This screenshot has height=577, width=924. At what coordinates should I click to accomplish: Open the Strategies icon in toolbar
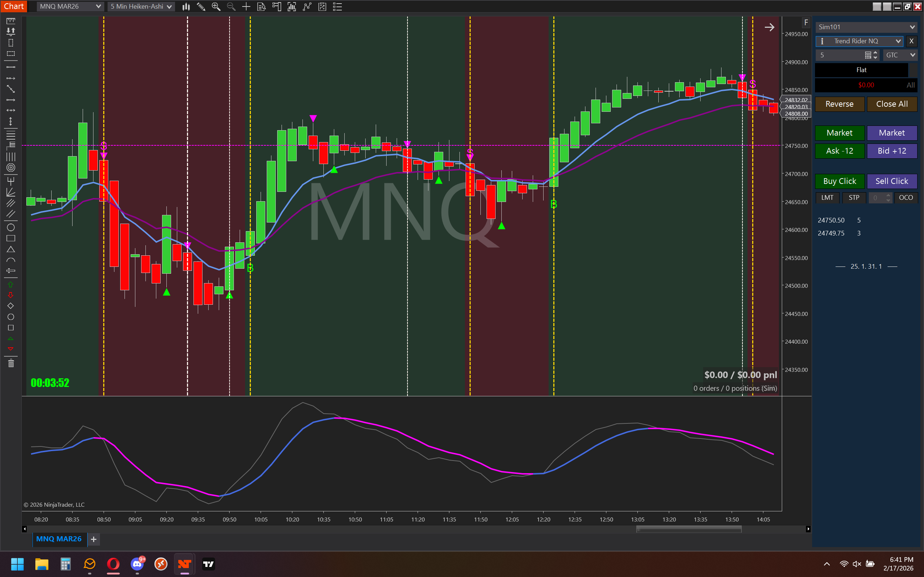[x=322, y=6]
